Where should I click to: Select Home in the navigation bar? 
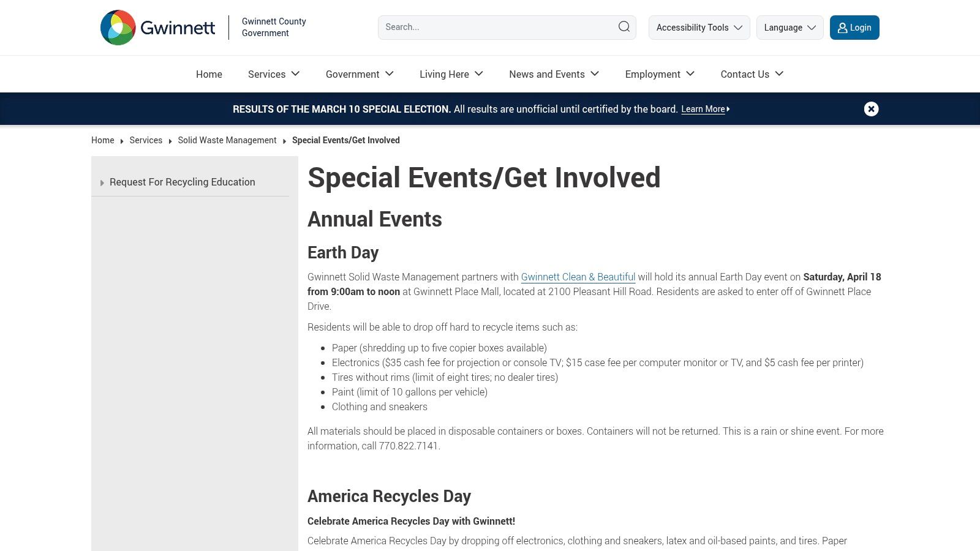coord(208,73)
